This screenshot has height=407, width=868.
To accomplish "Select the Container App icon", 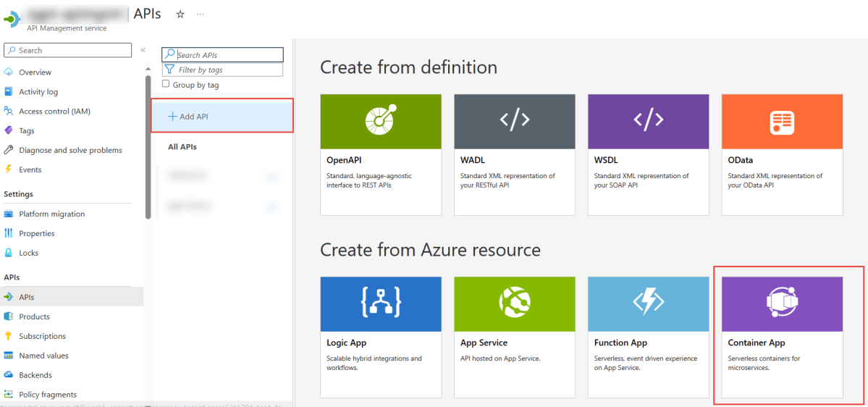I will click(782, 303).
